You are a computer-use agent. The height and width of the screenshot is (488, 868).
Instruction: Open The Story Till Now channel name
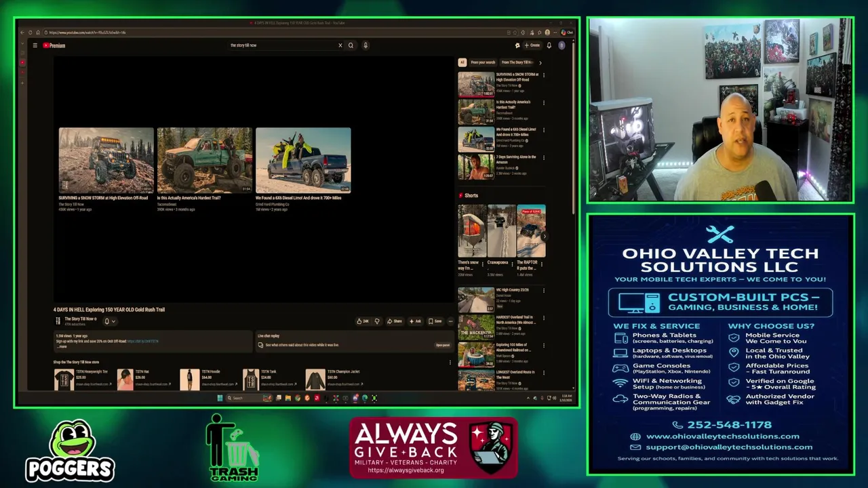tap(81, 319)
